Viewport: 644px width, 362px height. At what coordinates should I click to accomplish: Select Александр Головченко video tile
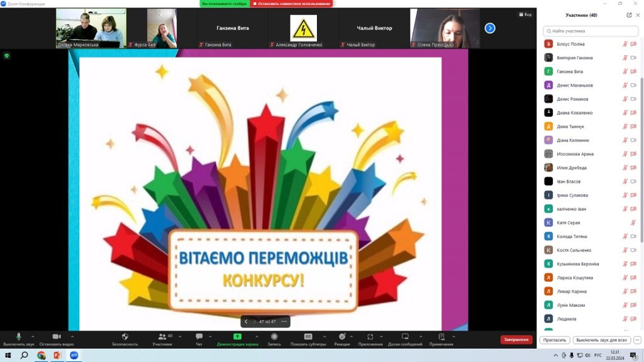click(x=303, y=28)
